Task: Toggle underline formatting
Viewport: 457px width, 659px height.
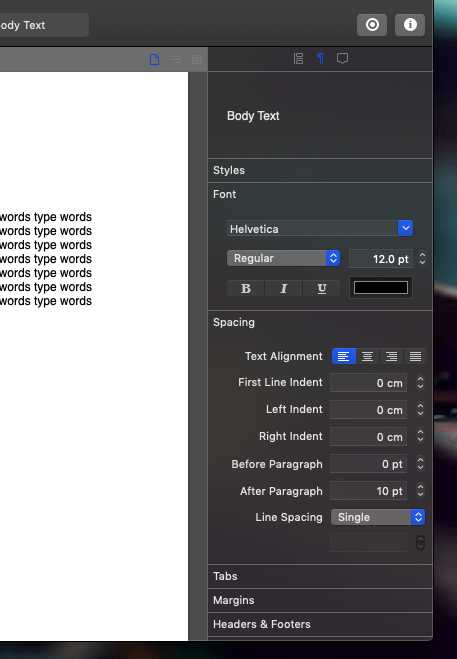Action: coord(321,288)
